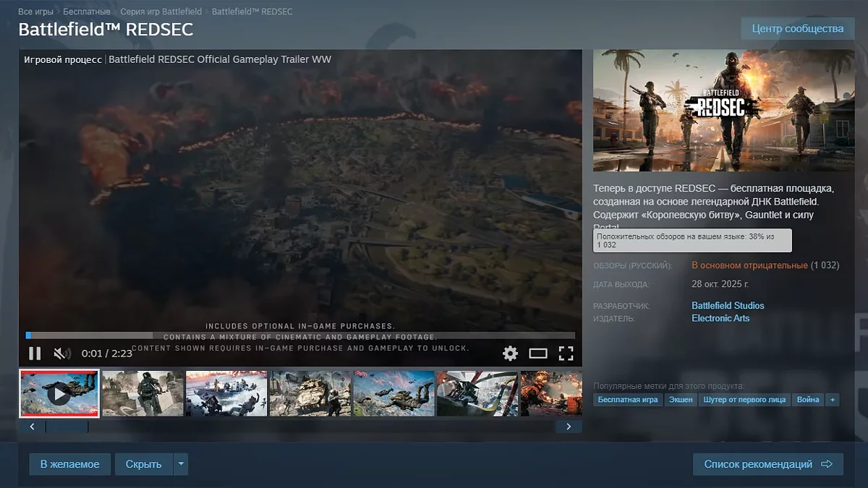Viewport: 868px width, 488px height.
Task: Add game via В желаемое button
Action: 69,464
